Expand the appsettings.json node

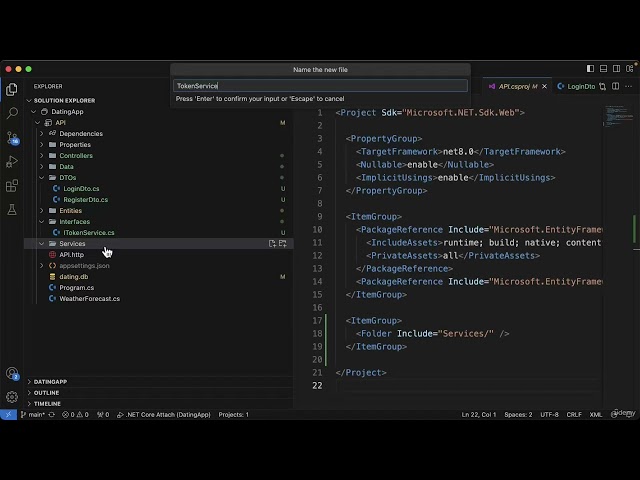[42, 266]
